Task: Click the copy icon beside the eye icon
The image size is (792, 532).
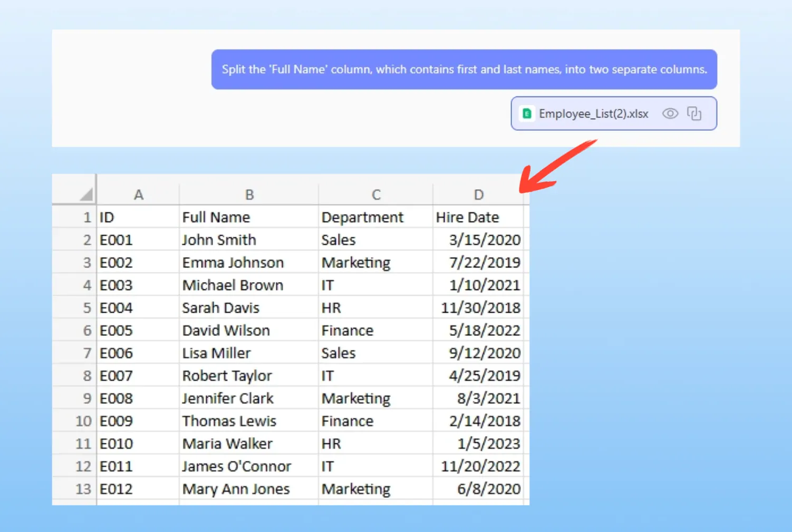Action: pyautogui.click(x=694, y=113)
